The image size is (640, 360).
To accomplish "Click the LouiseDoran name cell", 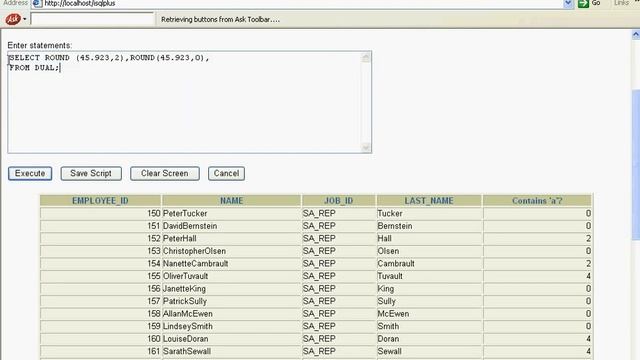I will (x=231, y=339).
